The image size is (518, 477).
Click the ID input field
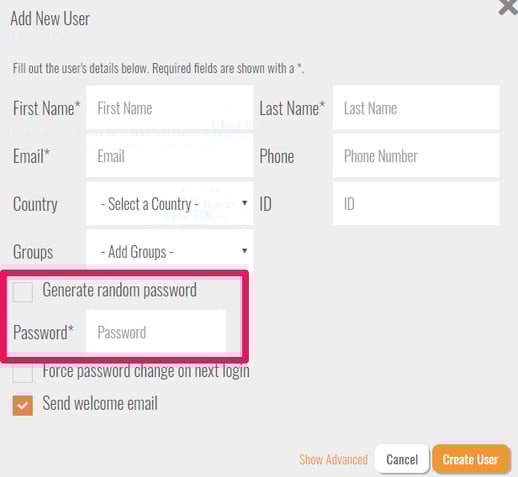click(x=416, y=203)
